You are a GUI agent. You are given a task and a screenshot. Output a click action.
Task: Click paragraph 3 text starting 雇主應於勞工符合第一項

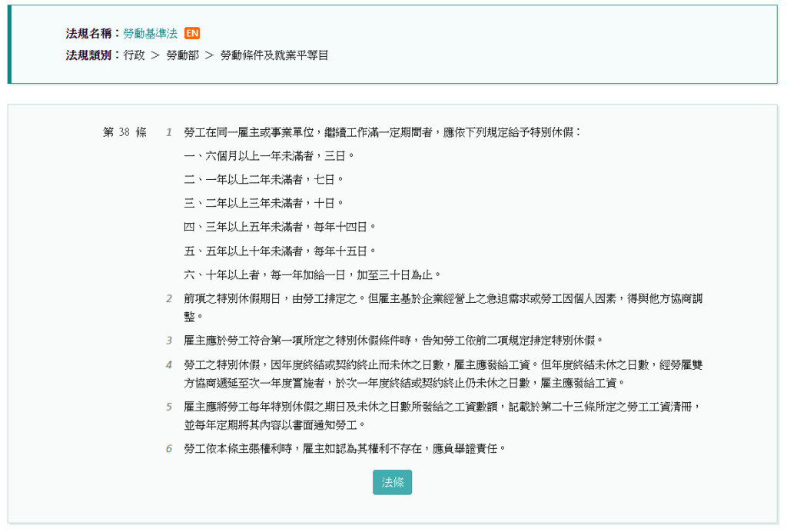(393, 341)
